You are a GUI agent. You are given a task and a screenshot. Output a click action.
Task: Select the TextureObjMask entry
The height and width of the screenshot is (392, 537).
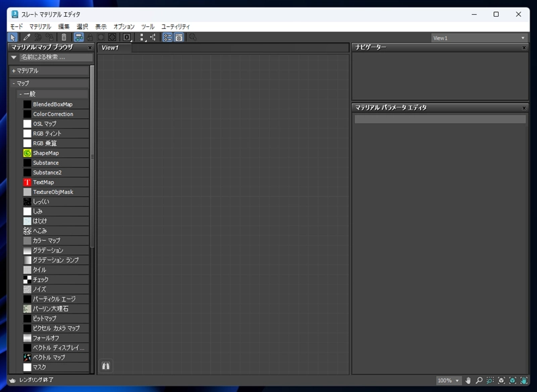(56, 192)
